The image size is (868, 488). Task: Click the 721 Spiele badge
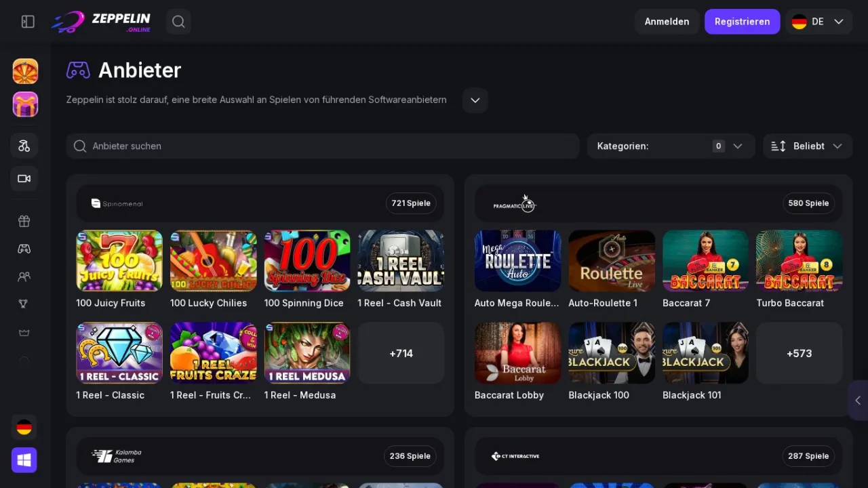coord(411,203)
